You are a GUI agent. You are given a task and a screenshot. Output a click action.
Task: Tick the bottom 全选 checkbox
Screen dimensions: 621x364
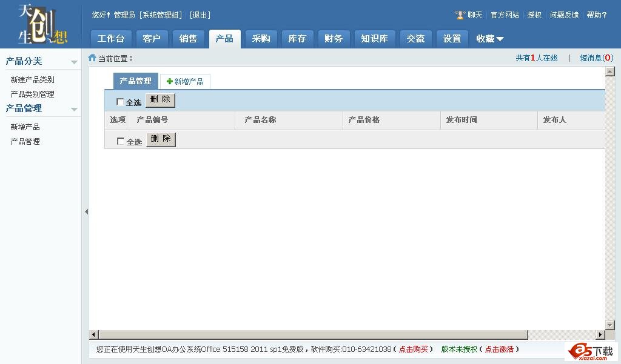click(121, 141)
